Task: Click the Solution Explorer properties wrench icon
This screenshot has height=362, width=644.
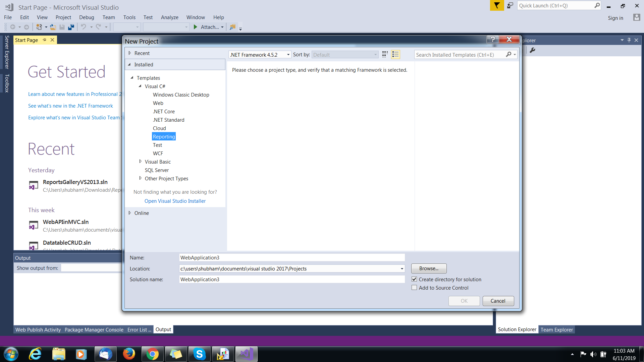Action: [x=532, y=50]
